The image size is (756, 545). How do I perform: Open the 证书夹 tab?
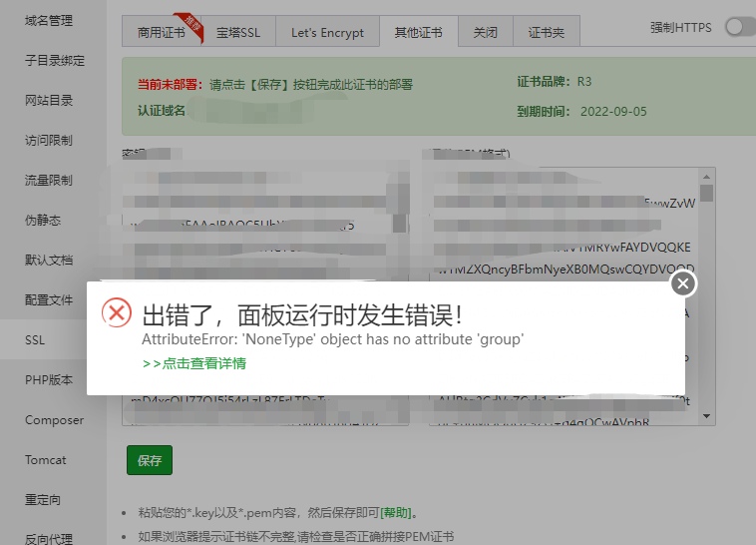(x=547, y=32)
